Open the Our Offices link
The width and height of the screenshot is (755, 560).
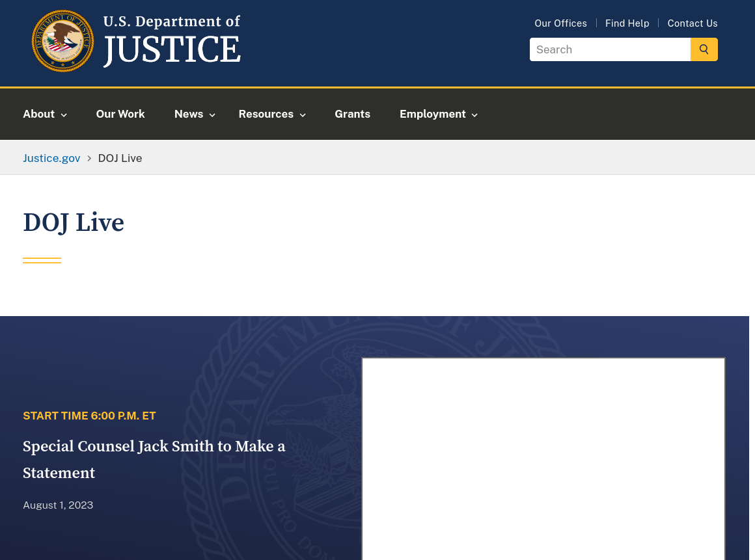tap(560, 23)
